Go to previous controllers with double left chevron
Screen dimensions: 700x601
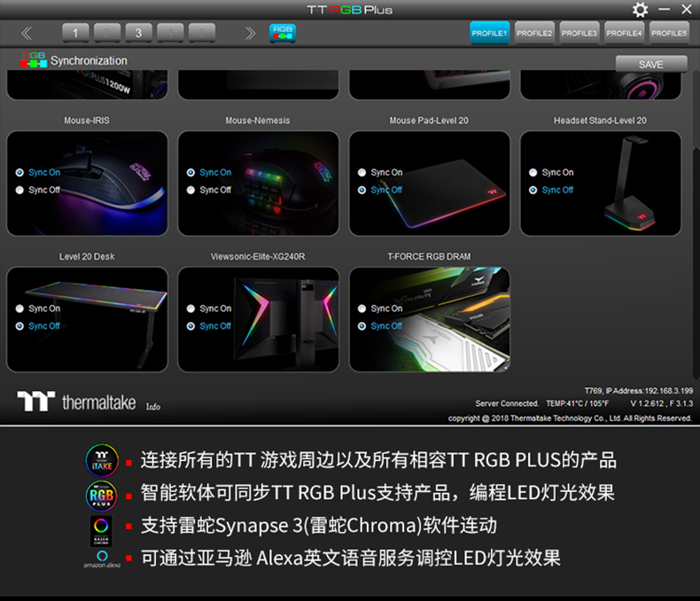pyautogui.click(x=27, y=34)
